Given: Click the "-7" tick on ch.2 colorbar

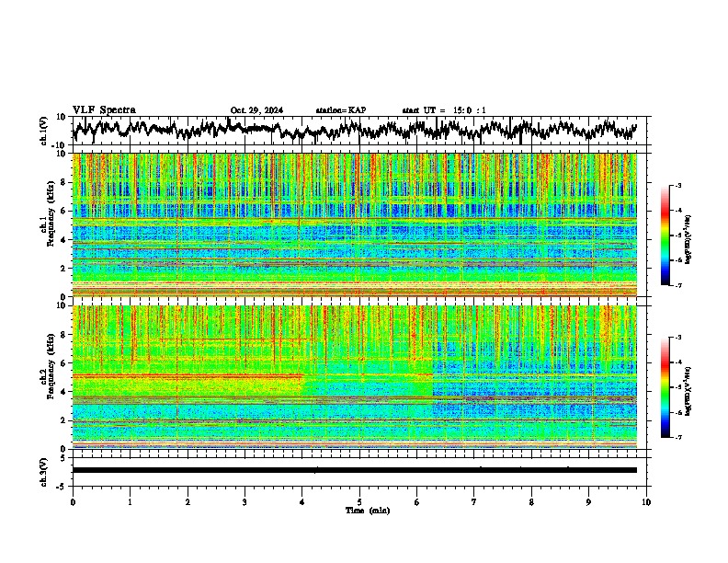Looking at the screenshot, I should [677, 437].
